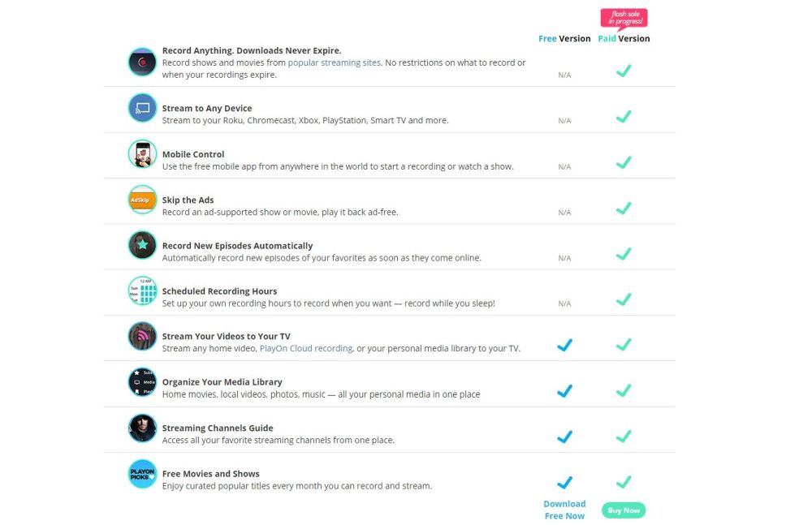812x525 pixels.
Task: Click the Stream Your Videos to TV icon
Action: point(142,336)
